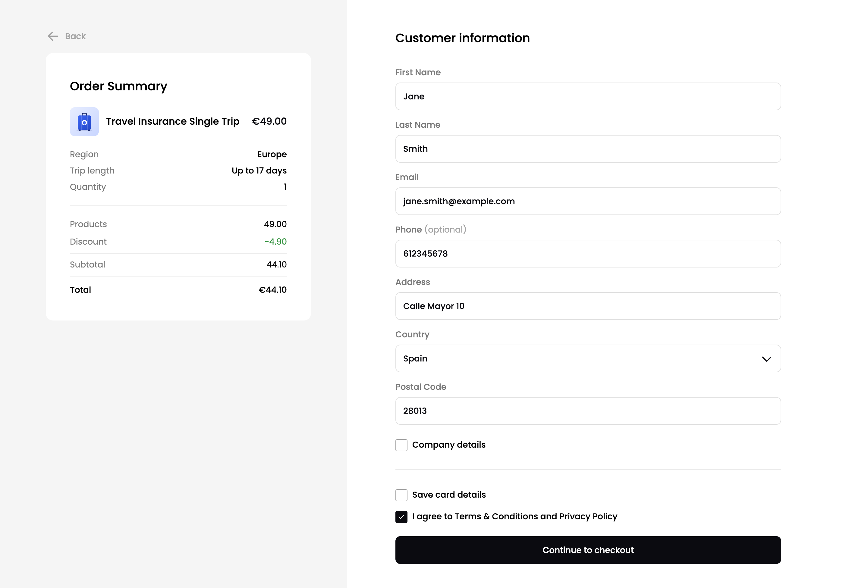
Task: Go back using the Back link text
Action: pyautogui.click(x=75, y=36)
